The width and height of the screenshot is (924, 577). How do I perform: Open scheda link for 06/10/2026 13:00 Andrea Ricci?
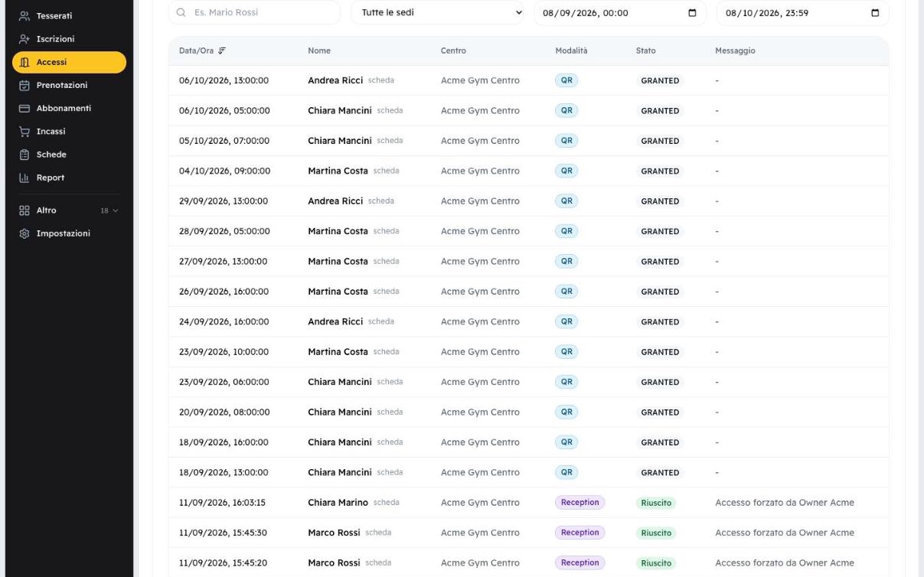(380, 80)
